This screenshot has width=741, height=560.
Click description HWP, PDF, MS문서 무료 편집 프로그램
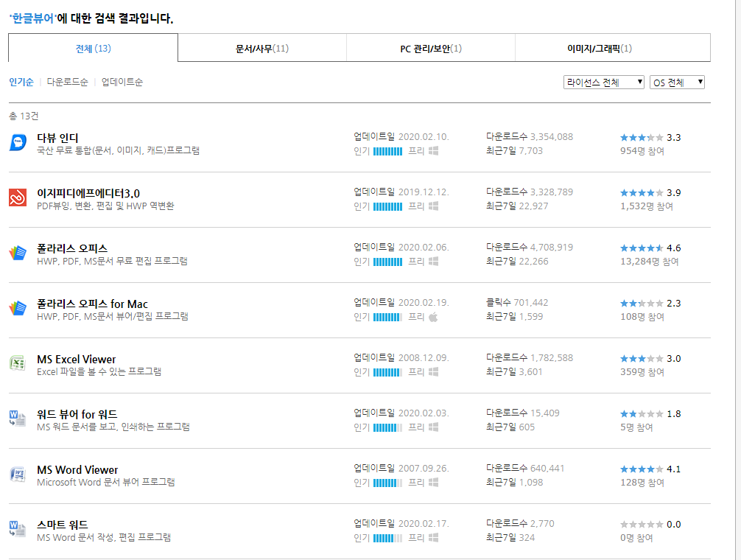pyautogui.click(x=112, y=262)
